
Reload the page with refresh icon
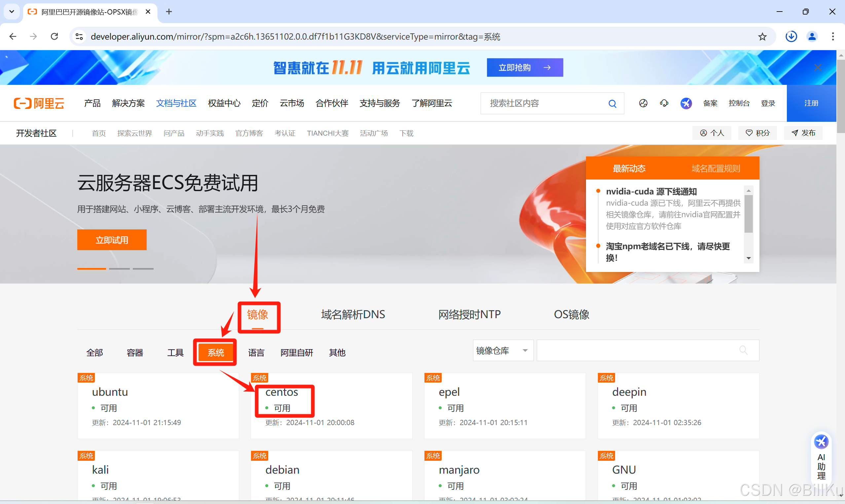coord(55,36)
